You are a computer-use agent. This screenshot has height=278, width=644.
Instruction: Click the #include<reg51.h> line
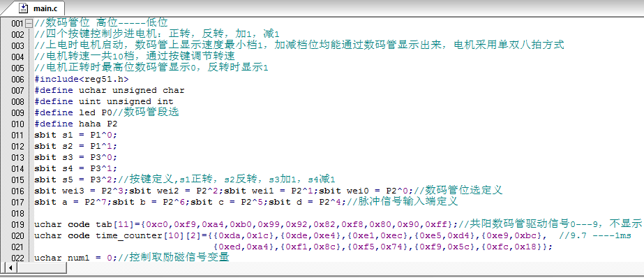click(x=82, y=79)
